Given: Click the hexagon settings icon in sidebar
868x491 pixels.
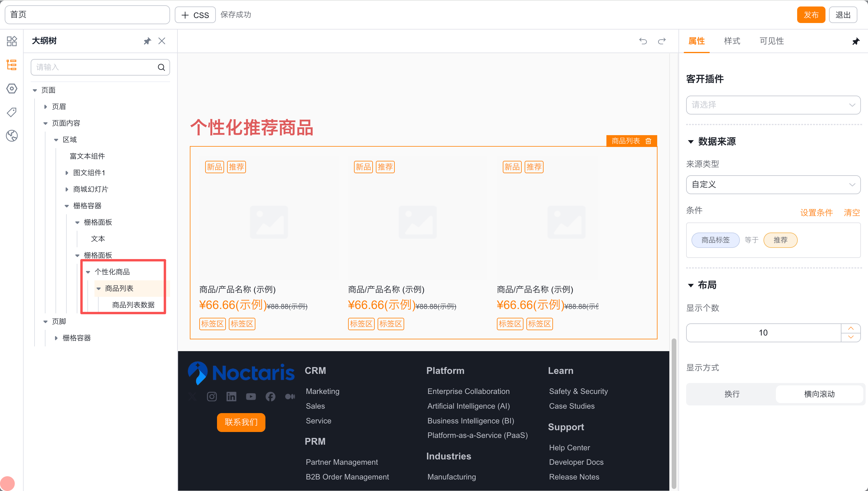Looking at the screenshot, I should click(12, 88).
